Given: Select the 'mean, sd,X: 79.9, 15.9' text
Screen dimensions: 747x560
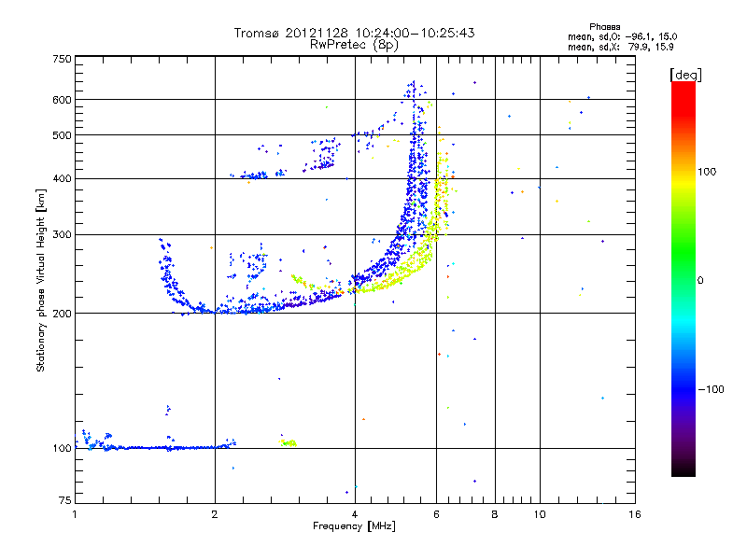Looking at the screenshot, I should (620, 47).
